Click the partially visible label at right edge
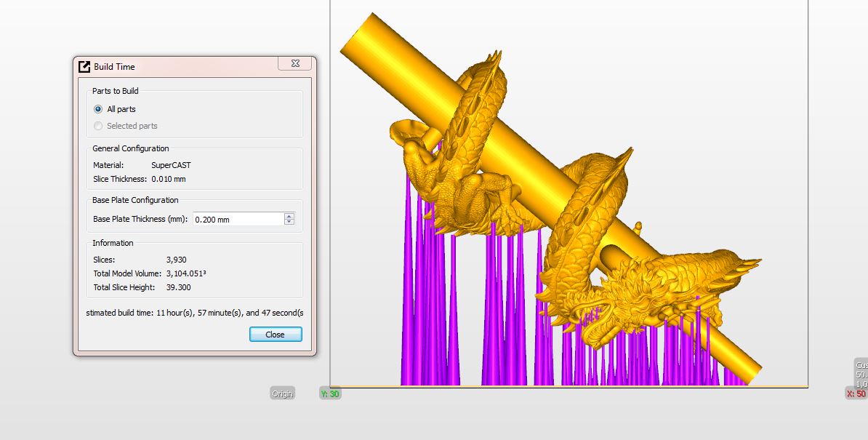 [x=861, y=374]
